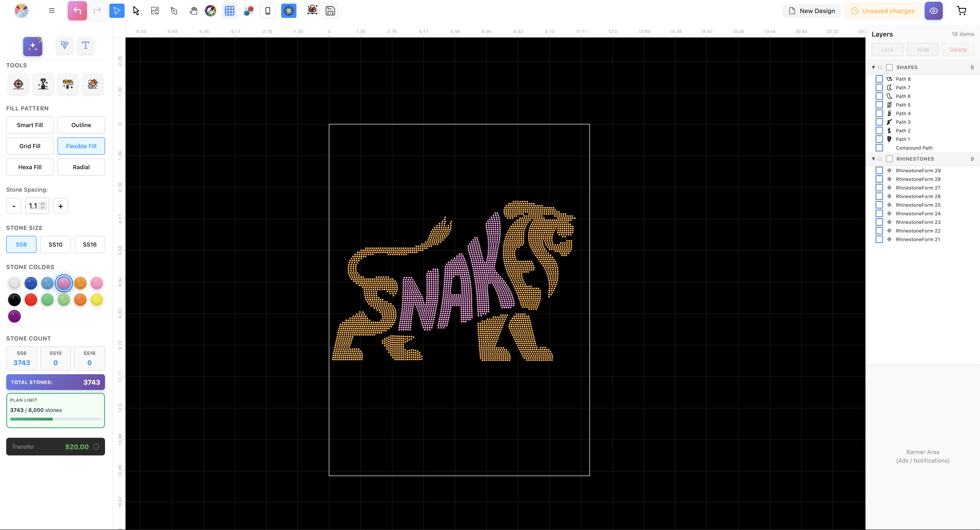980x530 pixels.
Task: Activate the hand pan tool
Action: pos(193,11)
